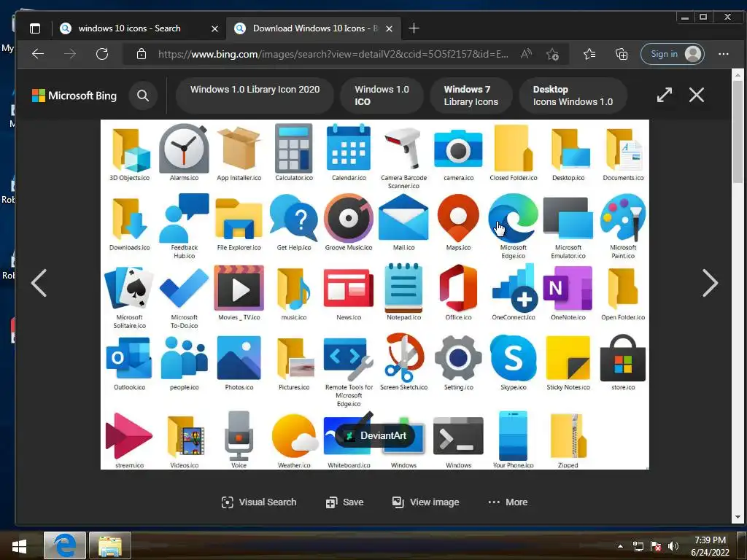Click scrollbar down arrow at bottom
The height and width of the screenshot is (560, 747).
pyautogui.click(x=738, y=517)
